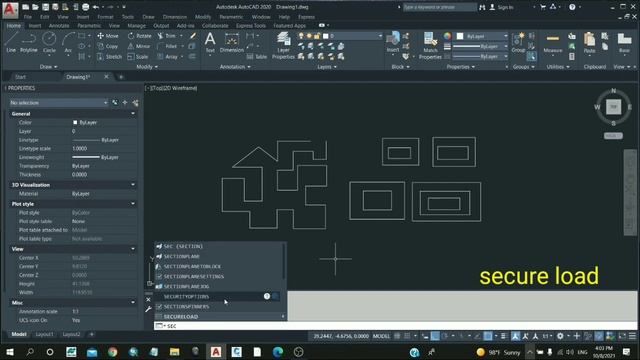Image resolution: width=640 pixels, height=360 pixels.
Task: Activate the Stretch command
Action: (109, 57)
